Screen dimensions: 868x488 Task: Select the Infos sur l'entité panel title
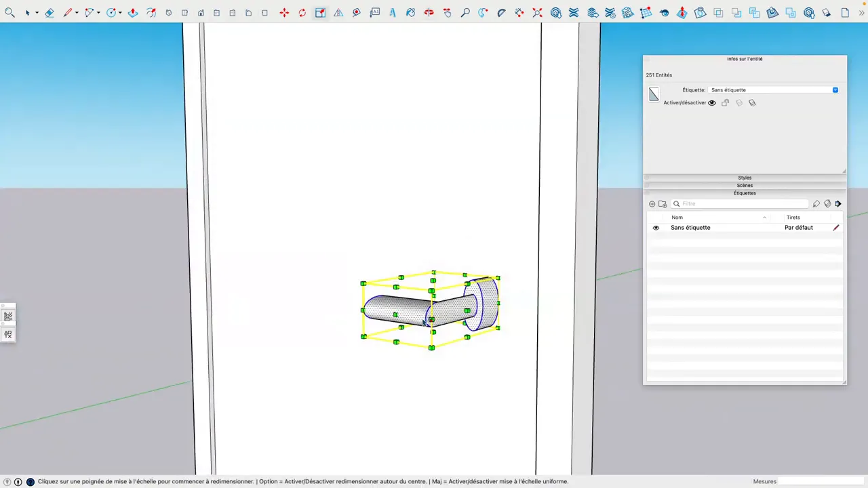(745, 59)
